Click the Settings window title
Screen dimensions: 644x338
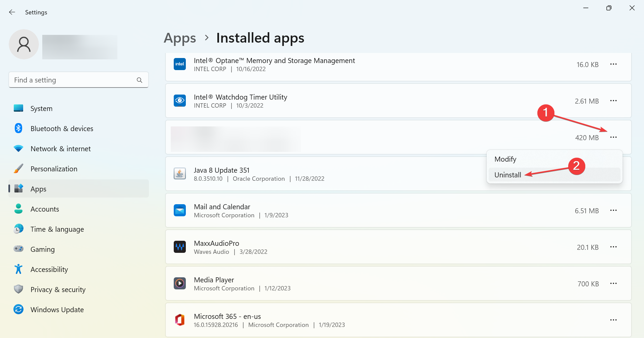click(x=36, y=12)
